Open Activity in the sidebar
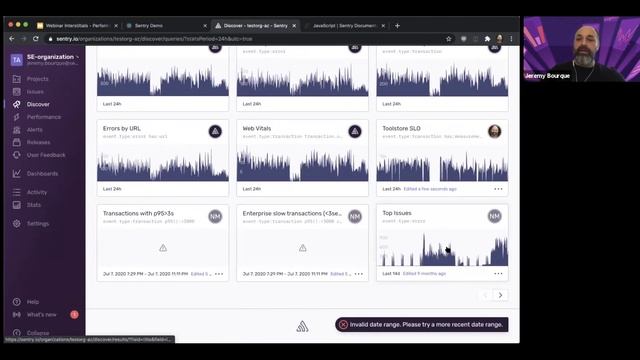The image size is (640, 360). coord(37,192)
